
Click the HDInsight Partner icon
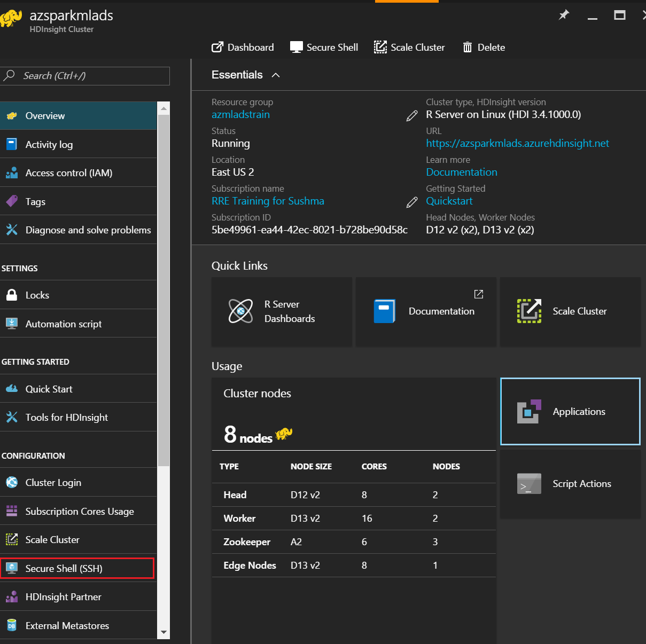[12, 596]
